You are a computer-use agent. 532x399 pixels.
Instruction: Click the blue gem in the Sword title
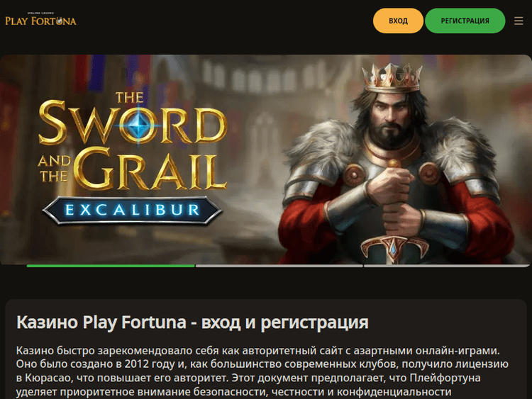[138, 125]
